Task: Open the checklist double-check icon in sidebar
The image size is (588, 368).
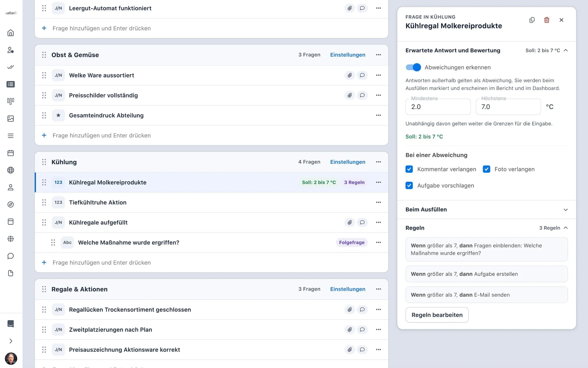Action: coord(10,67)
